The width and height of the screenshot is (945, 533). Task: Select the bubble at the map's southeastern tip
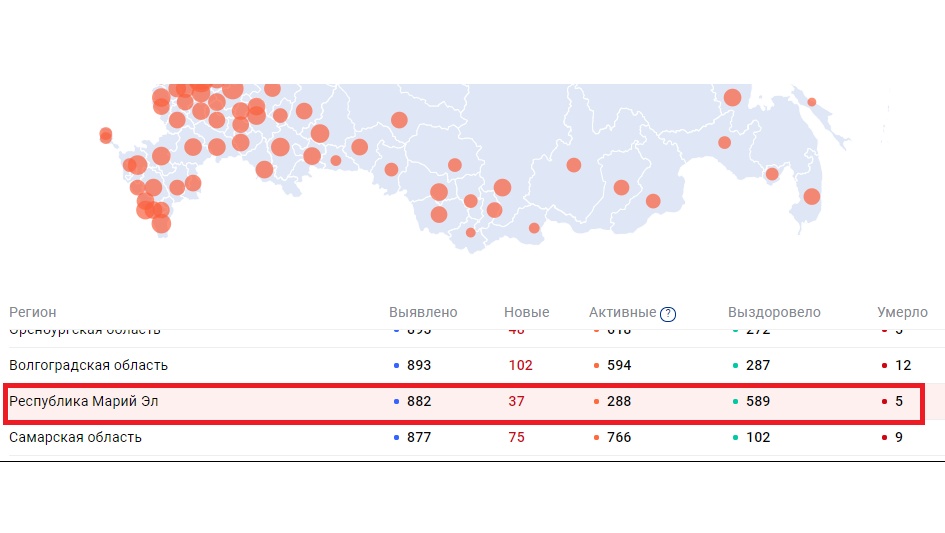(x=811, y=196)
